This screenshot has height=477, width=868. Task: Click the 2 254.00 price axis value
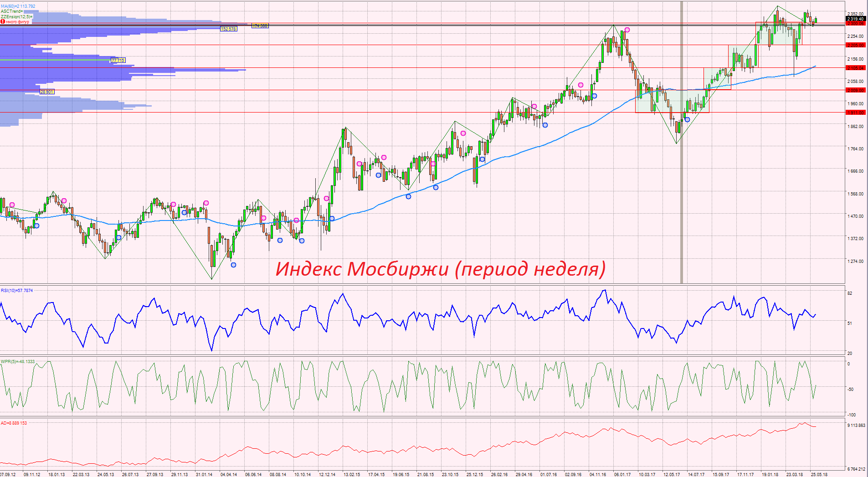coord(855,36)
